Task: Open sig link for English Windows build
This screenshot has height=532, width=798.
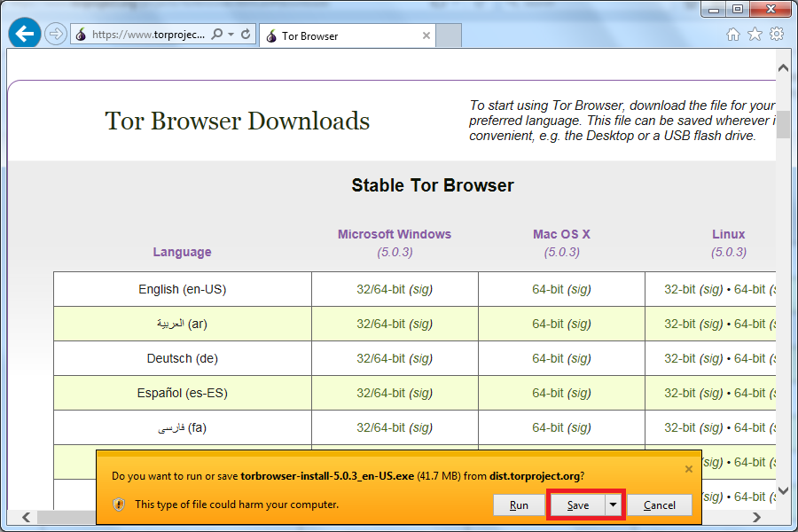Action: pyautogui.click(x=421, y=289)
